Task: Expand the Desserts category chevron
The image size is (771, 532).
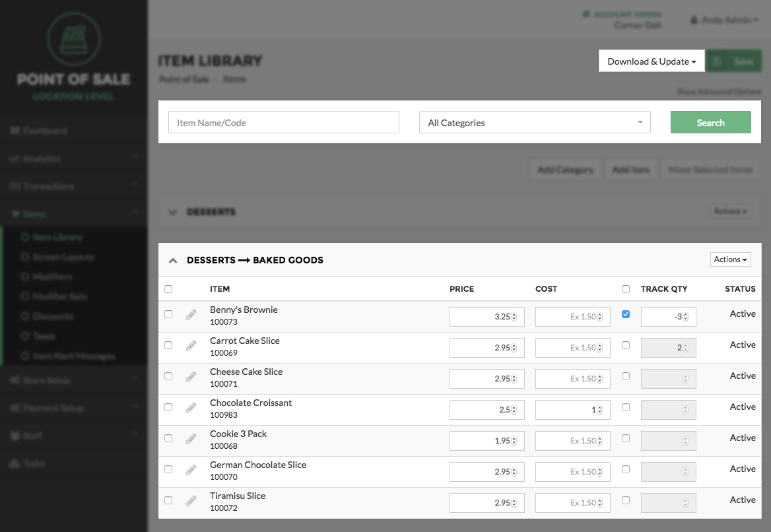Action: pyautogui.click(x=172, y=213)
